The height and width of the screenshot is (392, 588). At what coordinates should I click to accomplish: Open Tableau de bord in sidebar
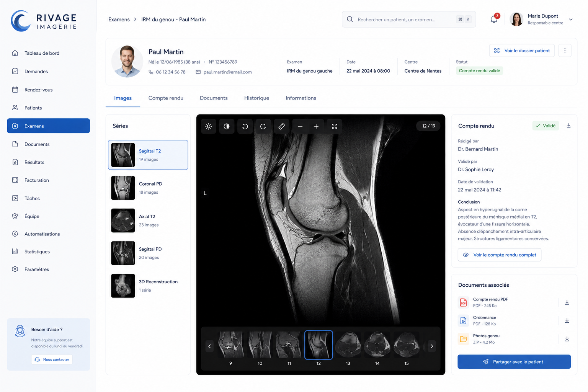(48, 53)
